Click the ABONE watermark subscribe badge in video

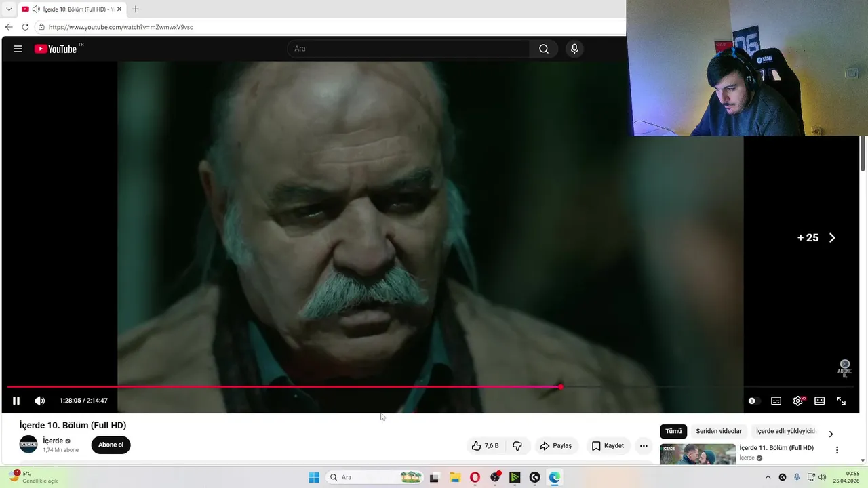tap(844, 368)
